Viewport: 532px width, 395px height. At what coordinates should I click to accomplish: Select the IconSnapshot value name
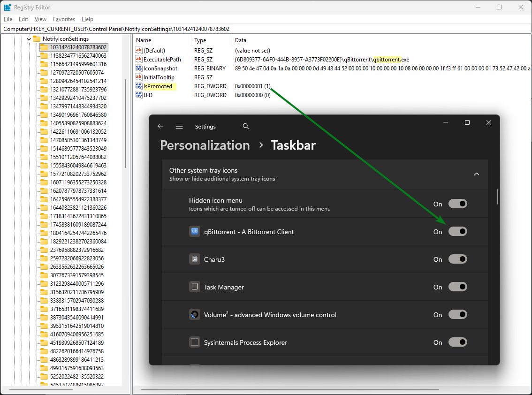pos(160,68)
